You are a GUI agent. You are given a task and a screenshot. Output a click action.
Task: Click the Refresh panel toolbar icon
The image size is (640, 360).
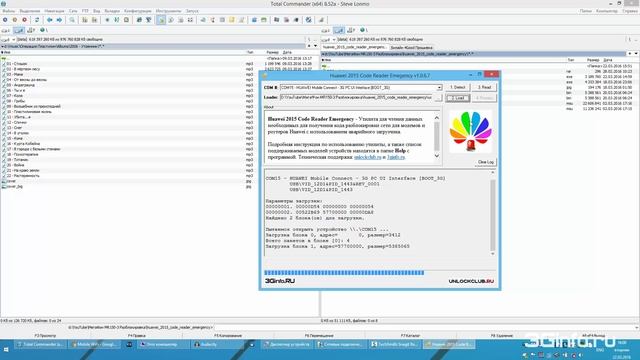[x=37, y=20]
